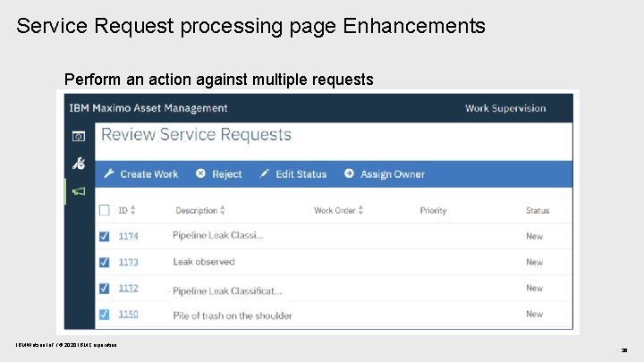Deselect the checkbox for request 1150
This screenshot has width=644, height=362.
click(x=105, y=314)
